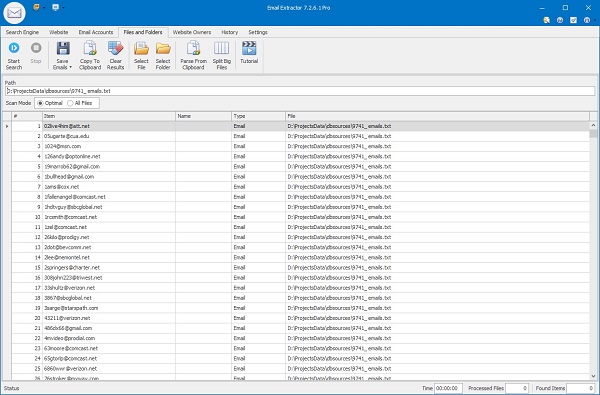Click the scrollbar down arrow of results grid
The width and height of the screenshot is (600, 395).
tap(593, 376)
